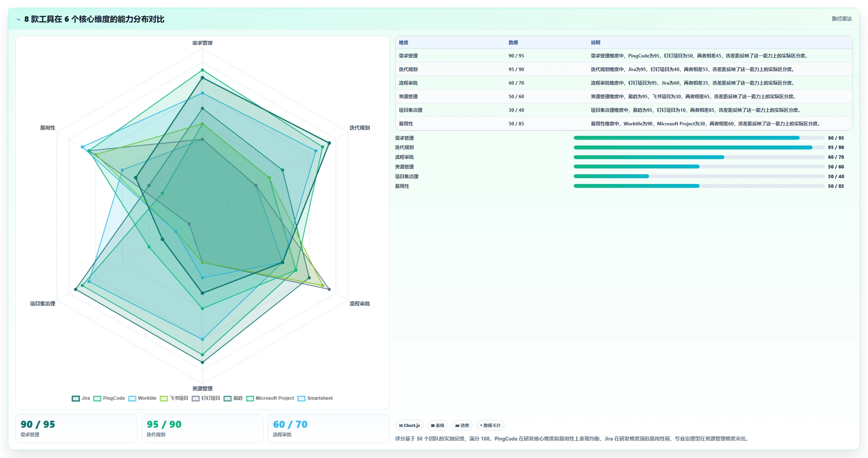This screenshot has width=868, height=458.
Task: Click the 飞书项目 legend color box
Action: click(164, 398)
